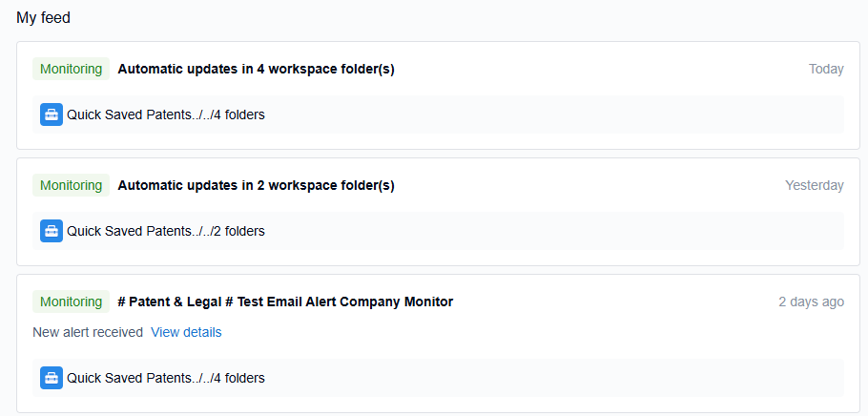Click the "4 folders" path end in Today card
Image resolution: width=868 pixels, height=416 pixels.
(238, 114)
